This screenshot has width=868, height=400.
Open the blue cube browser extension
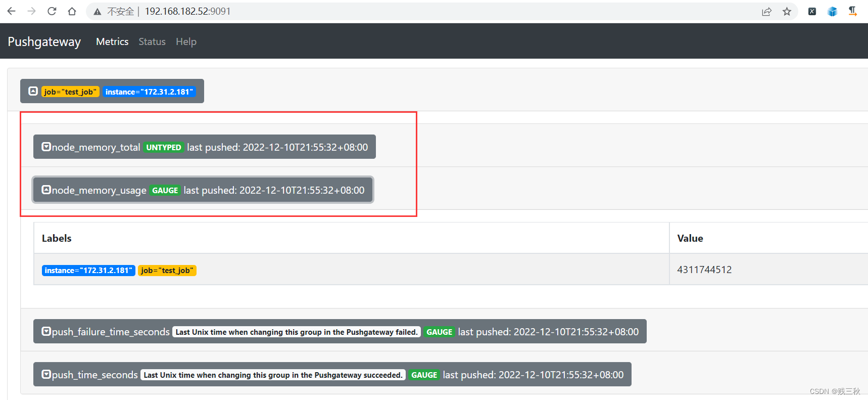832,12
